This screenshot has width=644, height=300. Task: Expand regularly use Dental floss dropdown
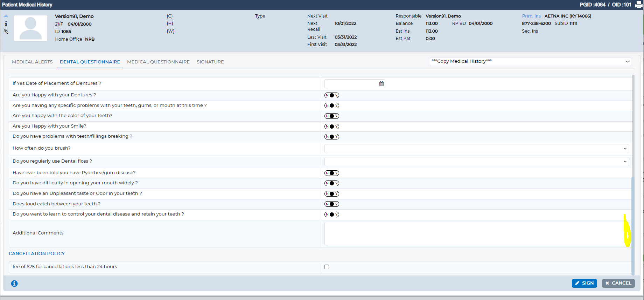coord(477,162)
